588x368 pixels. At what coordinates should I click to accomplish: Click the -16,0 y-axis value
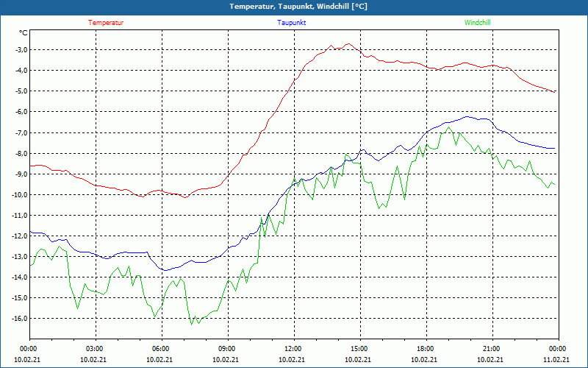[x=19, y=319]
